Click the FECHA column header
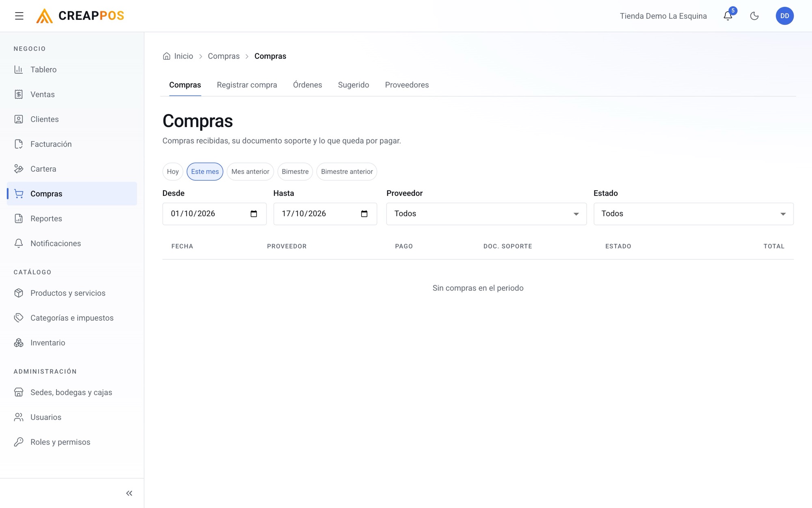 pos(182,246)
